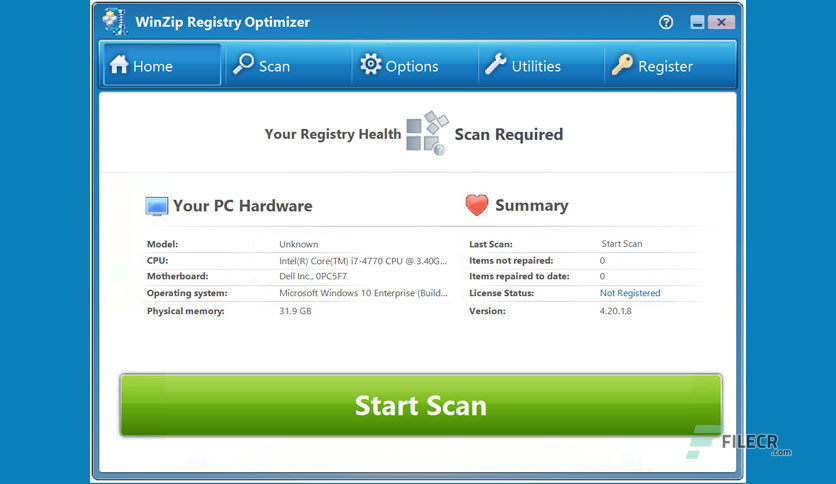Click the green Start Scan button

coord(421,405)
